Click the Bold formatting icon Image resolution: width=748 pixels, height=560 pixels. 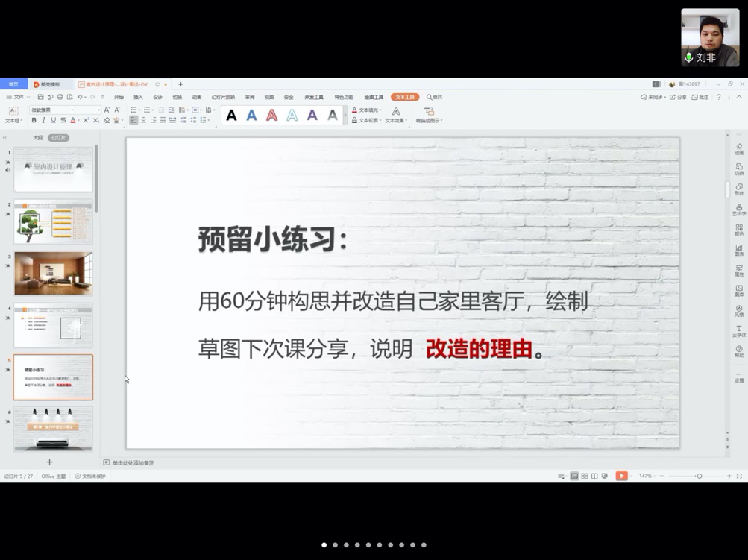[34, 120]
